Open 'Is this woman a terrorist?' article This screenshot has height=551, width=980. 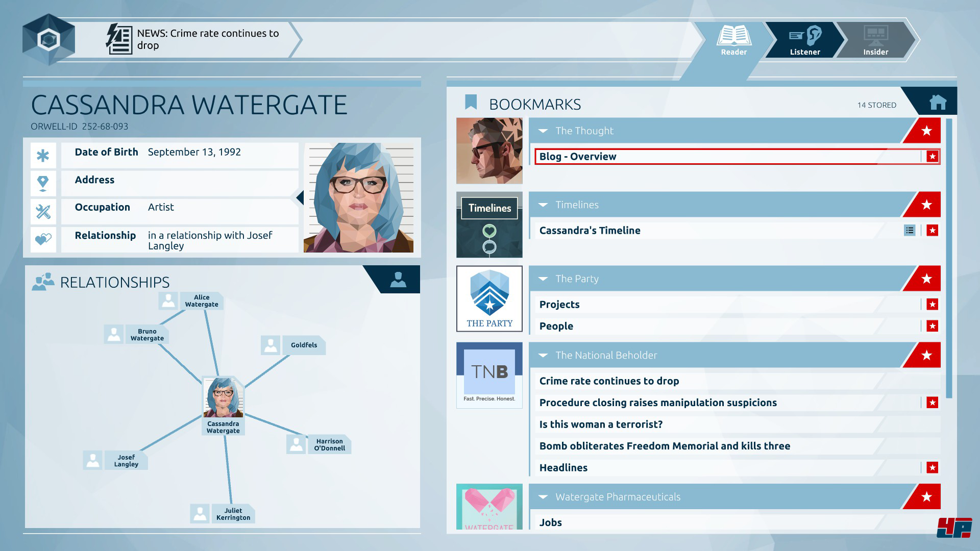[x=601, y=424]
